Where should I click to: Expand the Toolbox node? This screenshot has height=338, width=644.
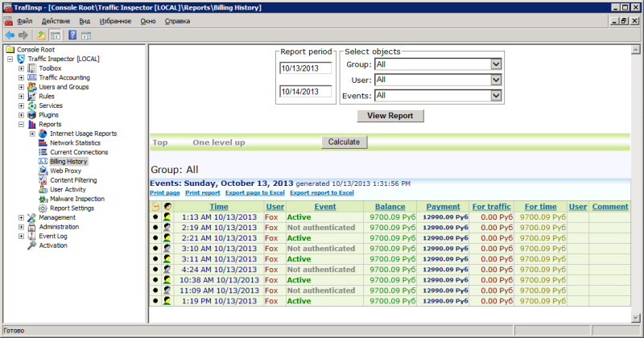[22, 68]
